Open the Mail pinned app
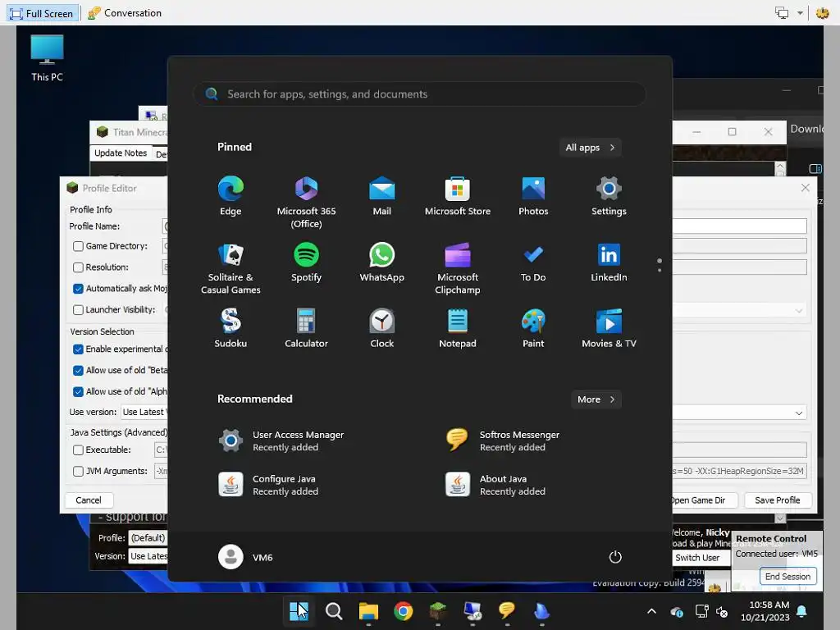The width and height of the screenshot is (840, 630). point(382,195)
